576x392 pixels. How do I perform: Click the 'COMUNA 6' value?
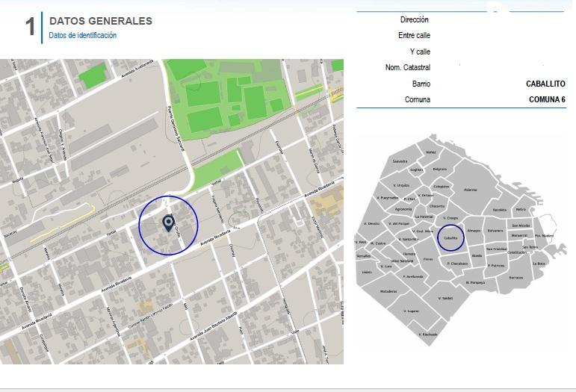click(547, 99)
